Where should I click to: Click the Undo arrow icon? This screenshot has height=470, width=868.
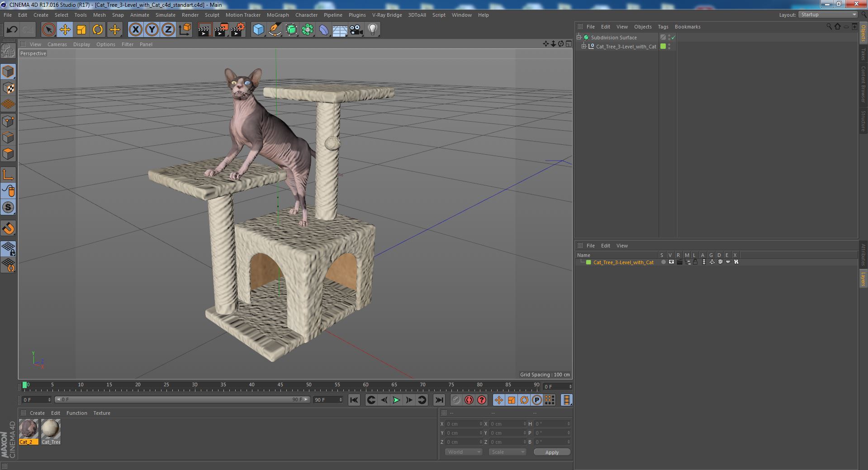[12, 30]
